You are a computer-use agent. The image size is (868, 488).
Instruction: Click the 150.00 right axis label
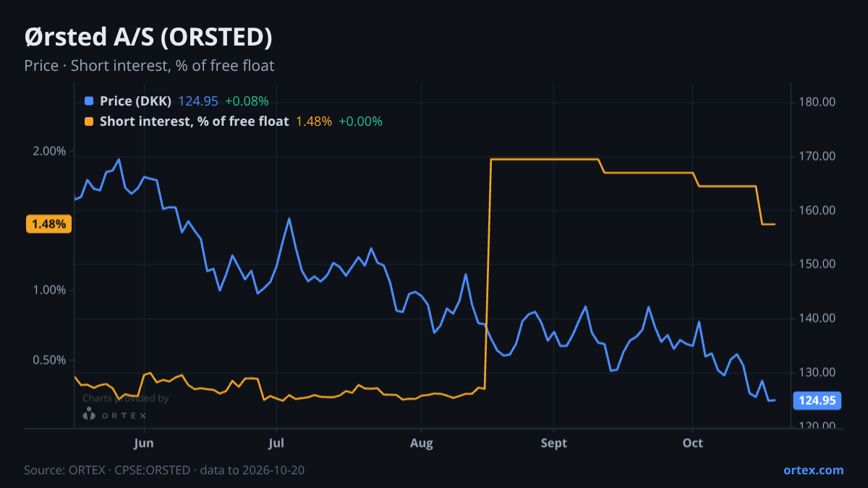(x=817, y=264)
